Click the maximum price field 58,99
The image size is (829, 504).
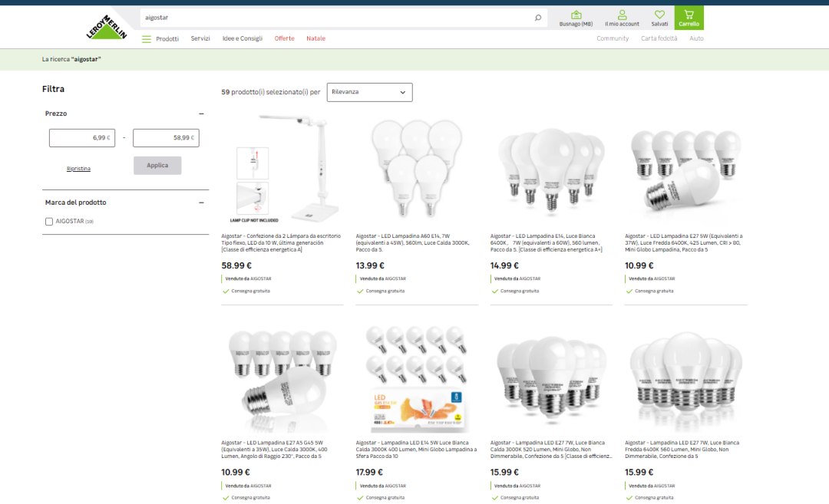[x=166, y=138]
